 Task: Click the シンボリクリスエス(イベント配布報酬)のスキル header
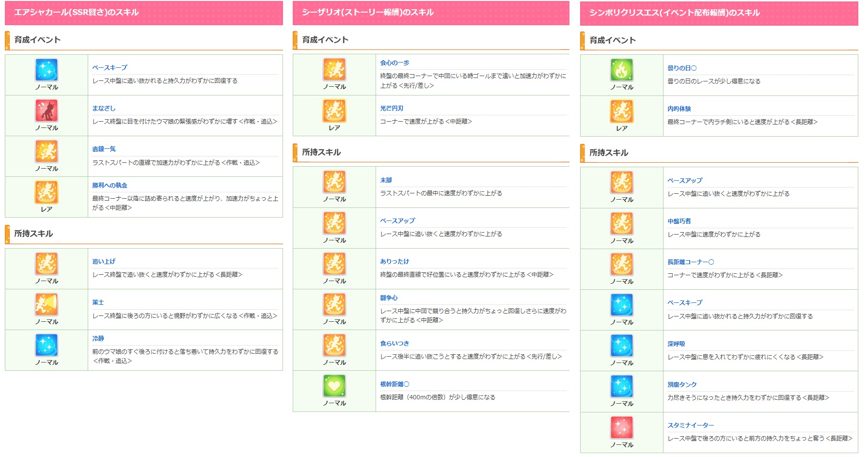click(719, 13)
